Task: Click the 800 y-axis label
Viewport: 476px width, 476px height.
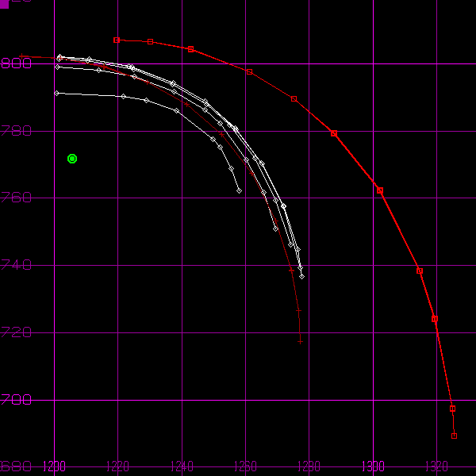Action: (x=16, y=63)
